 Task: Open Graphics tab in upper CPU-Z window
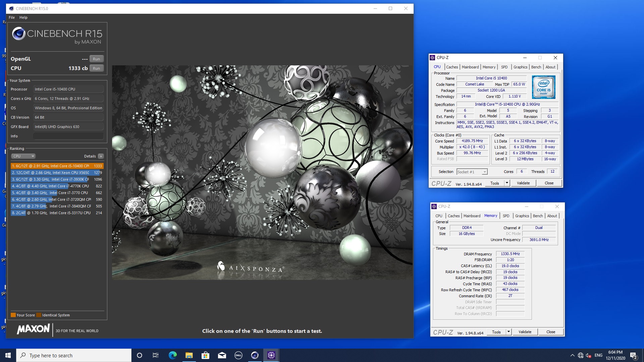(x=520, y=67)
